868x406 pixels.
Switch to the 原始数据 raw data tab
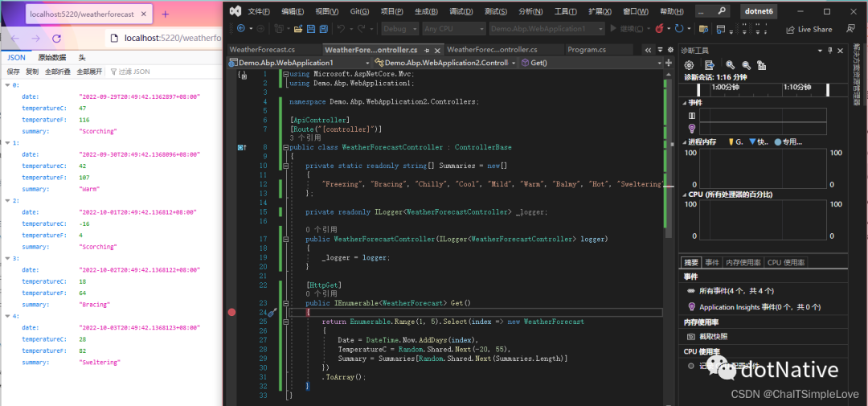[52, 58]
